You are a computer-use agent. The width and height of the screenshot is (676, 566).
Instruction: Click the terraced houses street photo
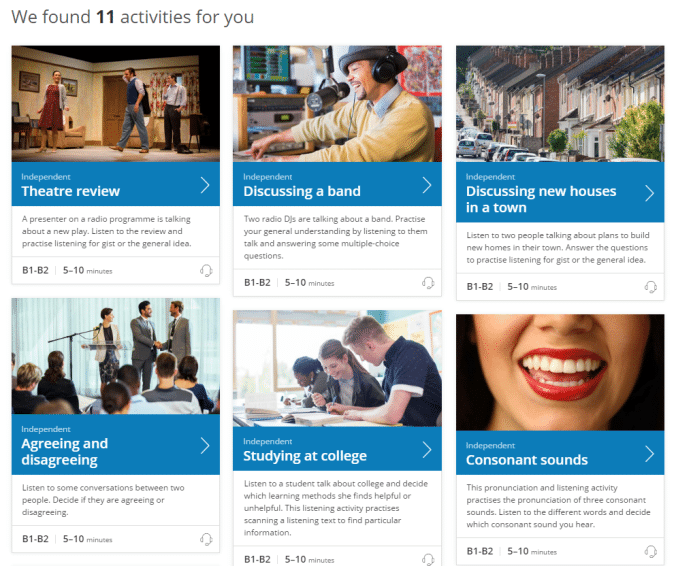560,104
